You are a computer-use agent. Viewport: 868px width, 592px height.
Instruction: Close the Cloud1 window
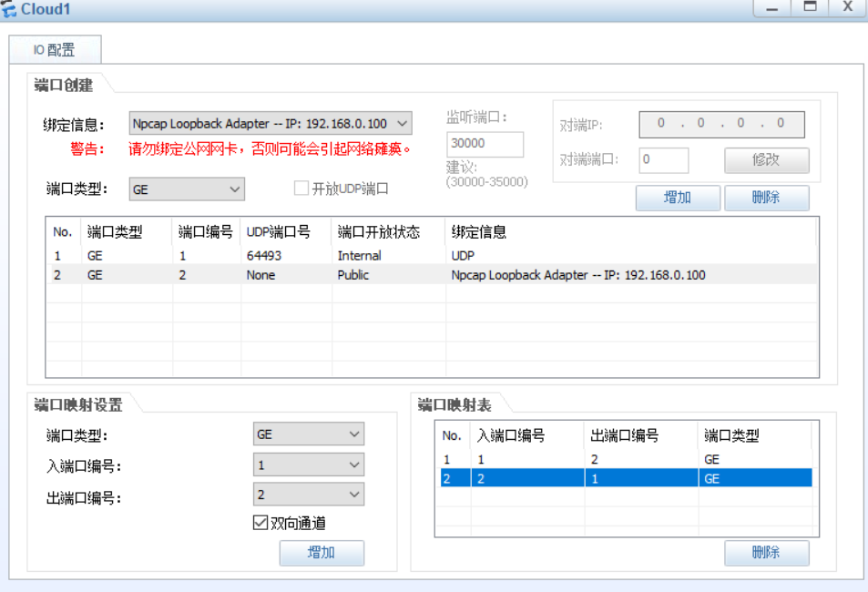click(x=848, y=8)
